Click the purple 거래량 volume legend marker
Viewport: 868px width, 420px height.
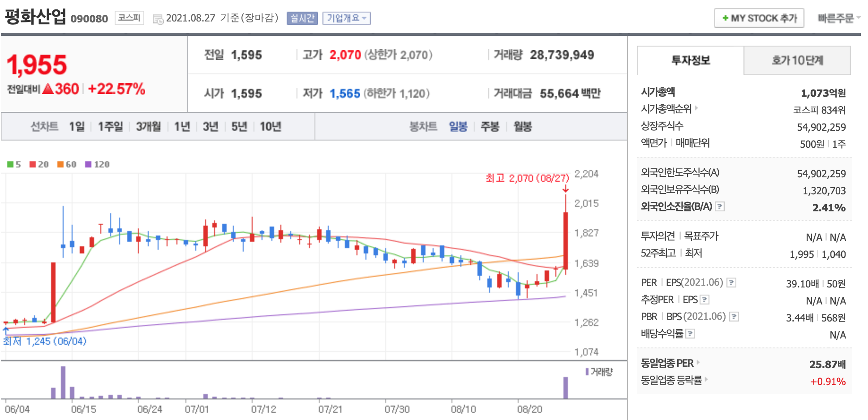coord(587,372)
